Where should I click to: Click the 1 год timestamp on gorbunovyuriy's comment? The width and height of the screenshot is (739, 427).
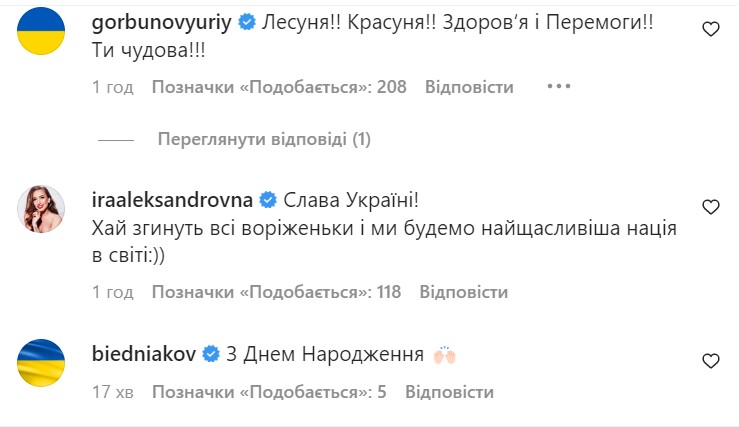[x=113, y=87]
